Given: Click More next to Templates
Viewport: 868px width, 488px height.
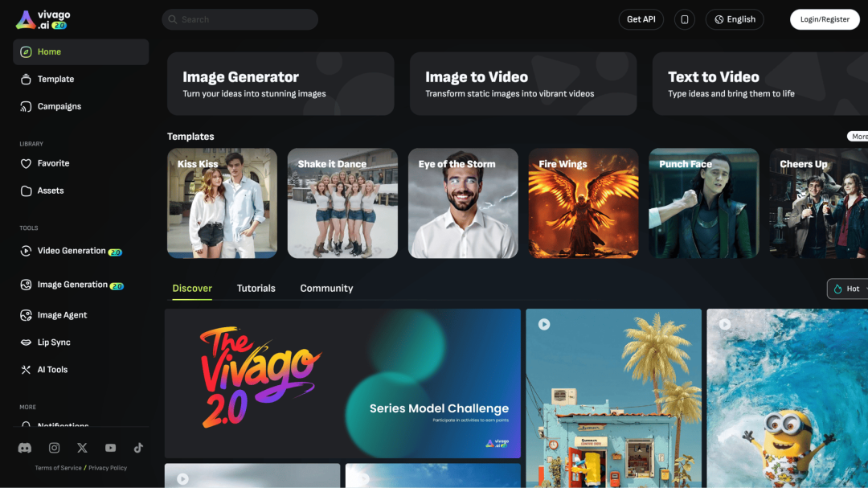Looking at the screenshot, I should [858, 136].
